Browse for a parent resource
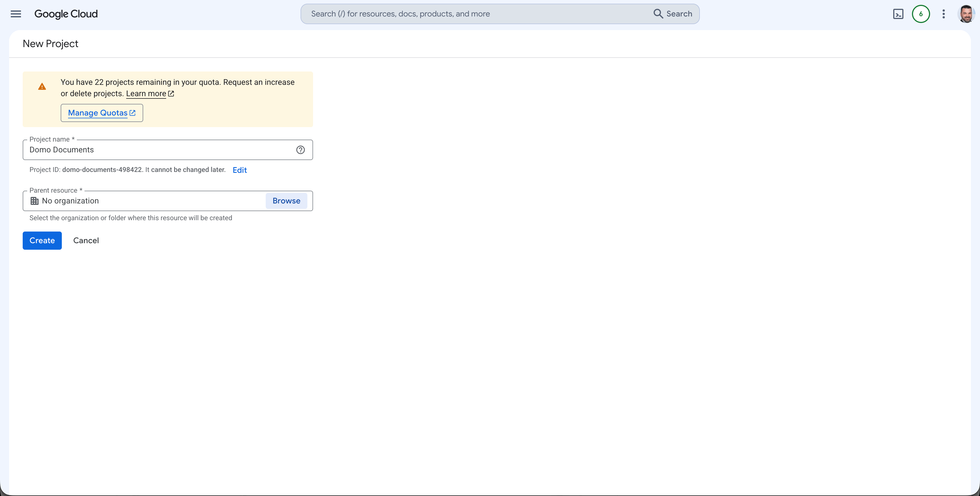 click(286, 201)
